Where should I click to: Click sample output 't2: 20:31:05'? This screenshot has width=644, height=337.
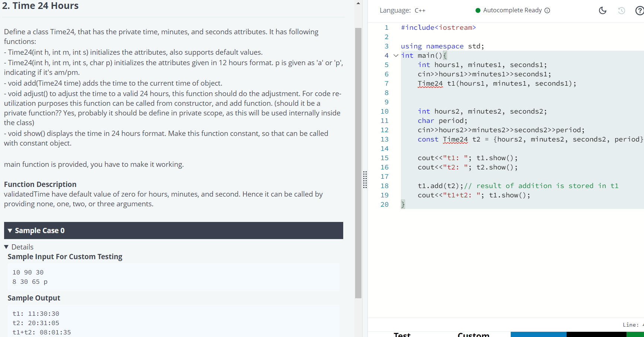36,323
